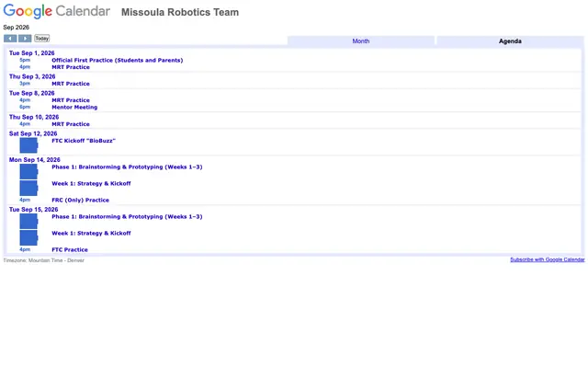Click the Today button
The width and height of the screenshot is (588, 368).
[41, 39]
